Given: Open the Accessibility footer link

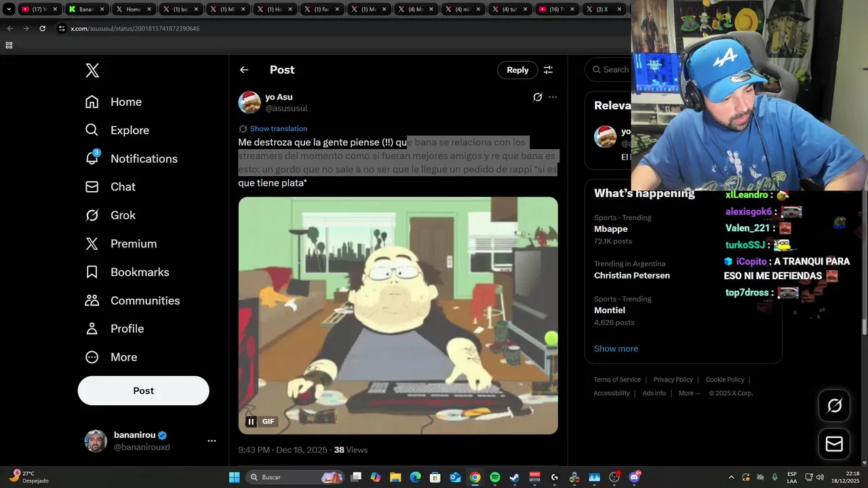Looking at the screenshot, I should 612,393.
